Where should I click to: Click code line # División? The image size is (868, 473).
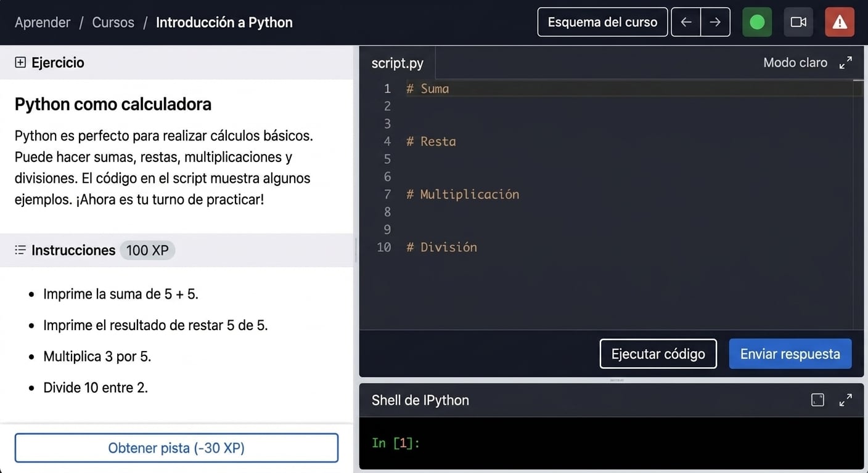[441, 248]
